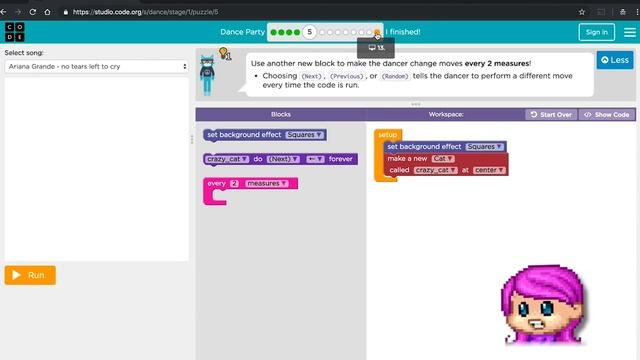The width and height of the screenshot is (640, 360).
Task: Select the setup block in workspace
Action: point(387,135)
